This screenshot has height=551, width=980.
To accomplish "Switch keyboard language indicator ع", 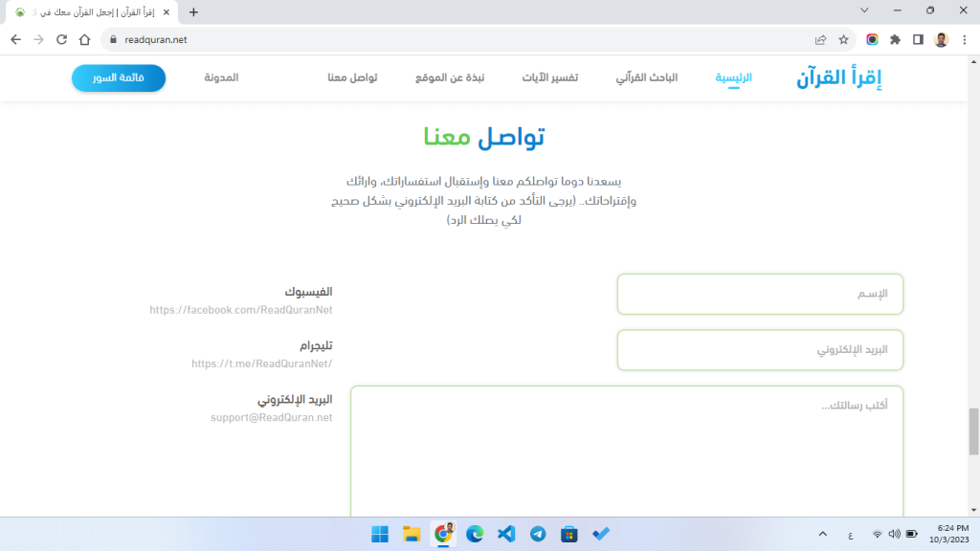I will [851, 535].
